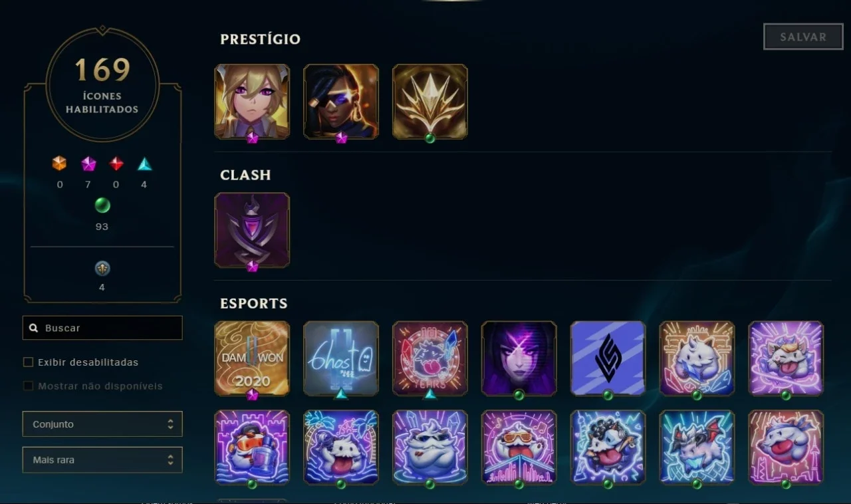Expand the Mais rara sort dropdown
This screenshot has width=851, height=504.
(x=102, y=460)
